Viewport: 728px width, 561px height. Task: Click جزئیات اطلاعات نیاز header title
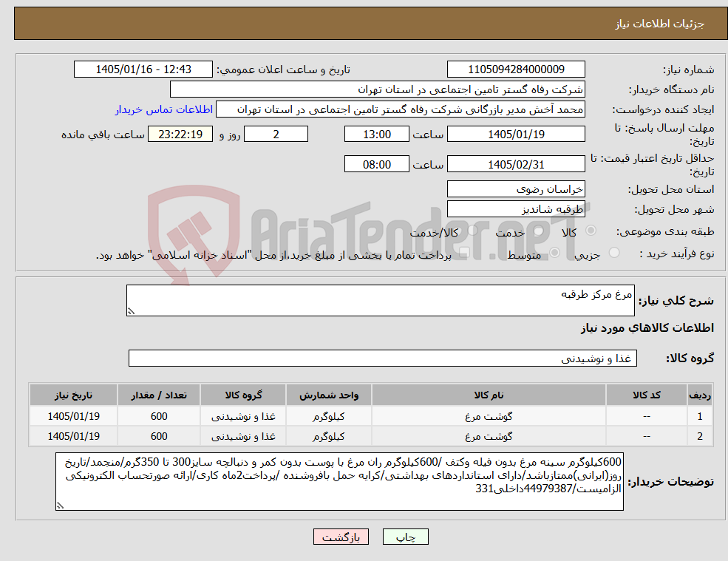tap(660, 24)
